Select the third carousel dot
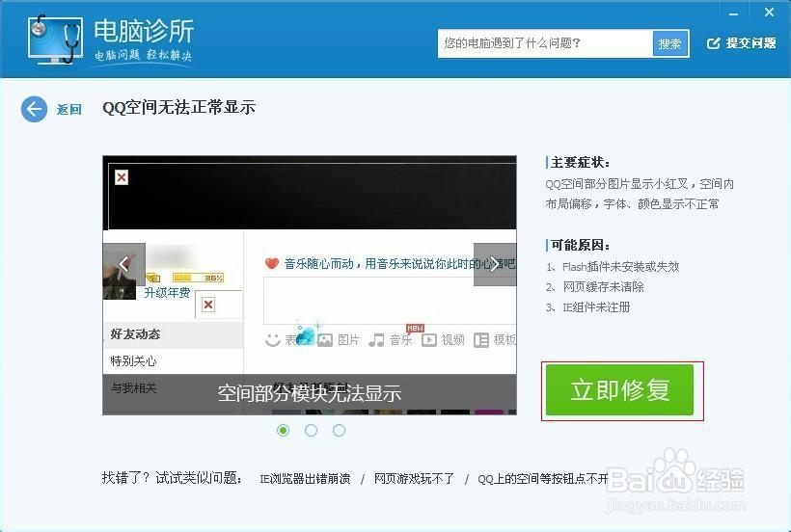Screen dimensions: 791x532 point(339,430)
